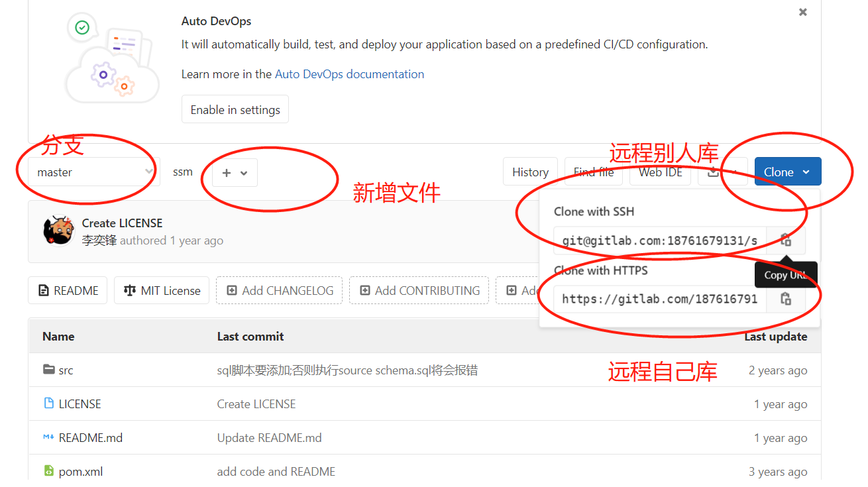This screenshot has width=868, height=487.
Task: Open the README button
Action: click(68, 290)
